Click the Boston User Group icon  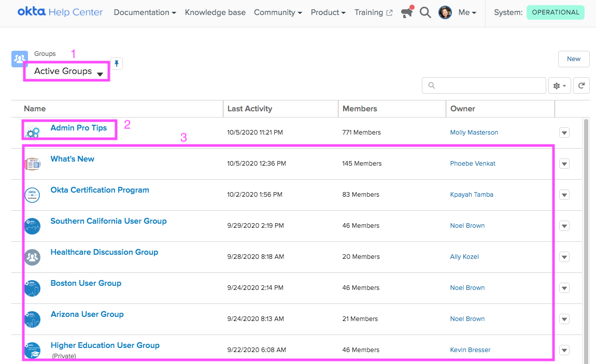(x=32, y=288)
